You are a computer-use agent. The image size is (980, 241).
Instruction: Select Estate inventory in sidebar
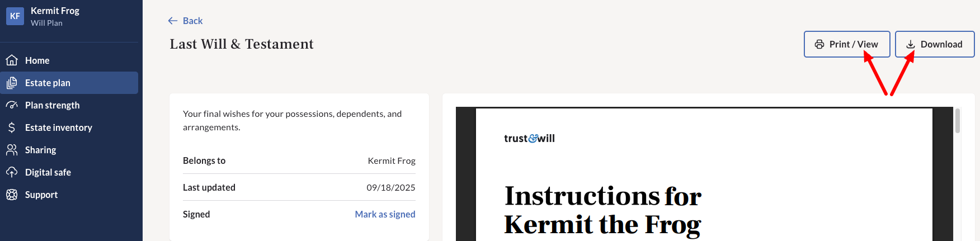coord(58,127)
